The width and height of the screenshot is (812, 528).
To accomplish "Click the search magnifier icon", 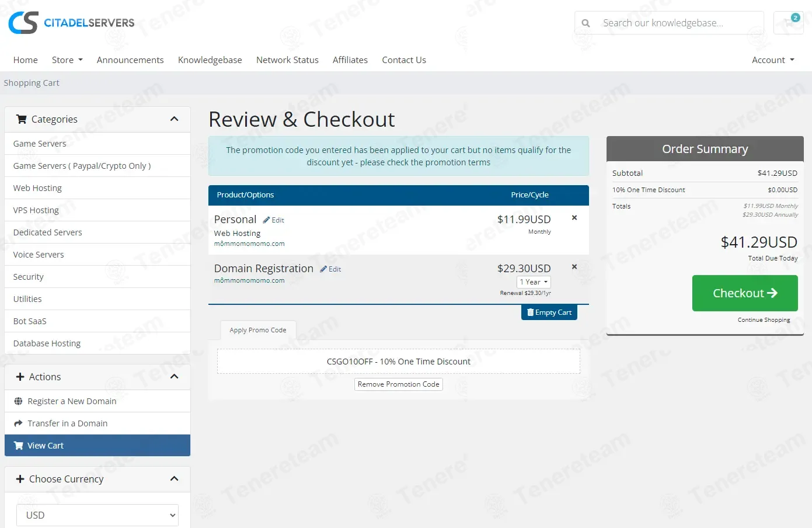I will pyautogui.click(x=586, y=23).
